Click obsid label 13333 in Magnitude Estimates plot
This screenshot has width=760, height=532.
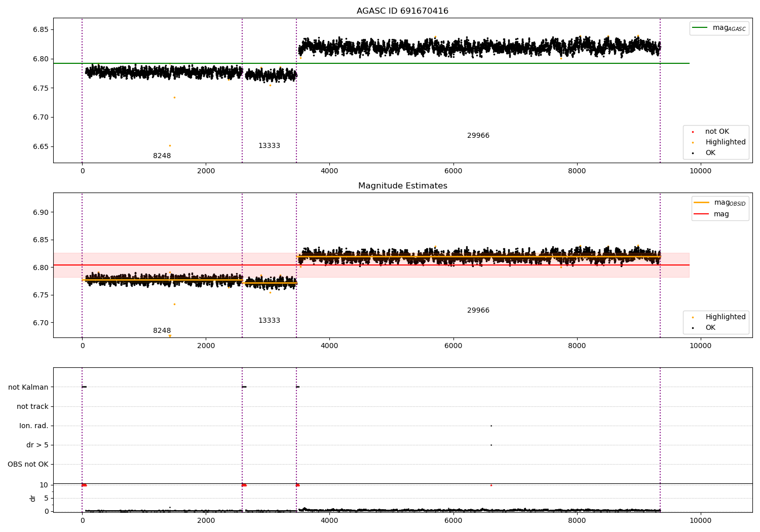pyautogui.click(x=269, y=321)
